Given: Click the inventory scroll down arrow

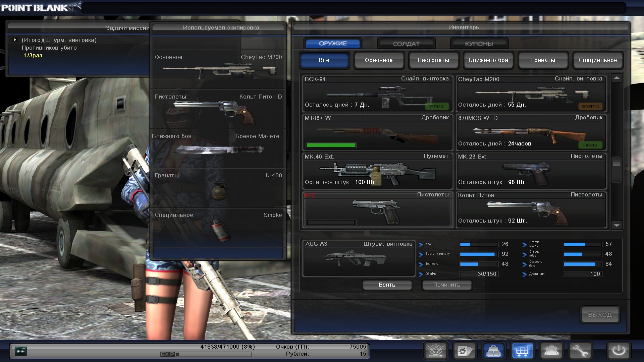Looking at the screenshot, I should point(616,225).
